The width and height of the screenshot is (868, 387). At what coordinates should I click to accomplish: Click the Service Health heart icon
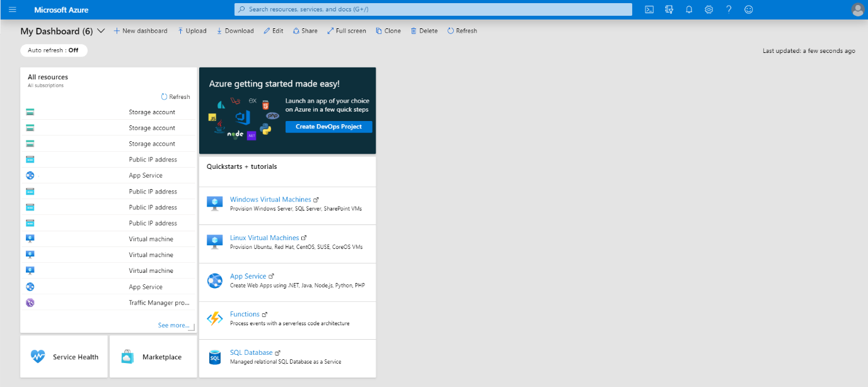[x=38, y=357]
